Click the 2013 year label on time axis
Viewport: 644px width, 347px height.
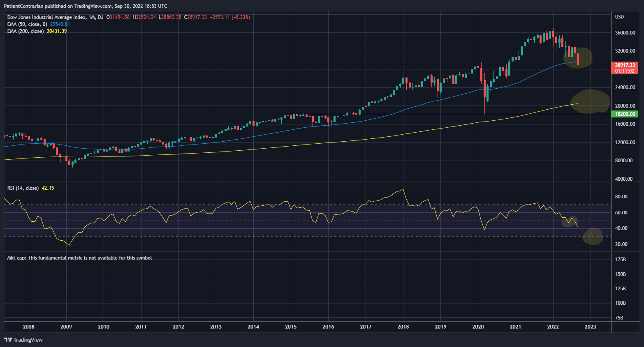point(216,327)
